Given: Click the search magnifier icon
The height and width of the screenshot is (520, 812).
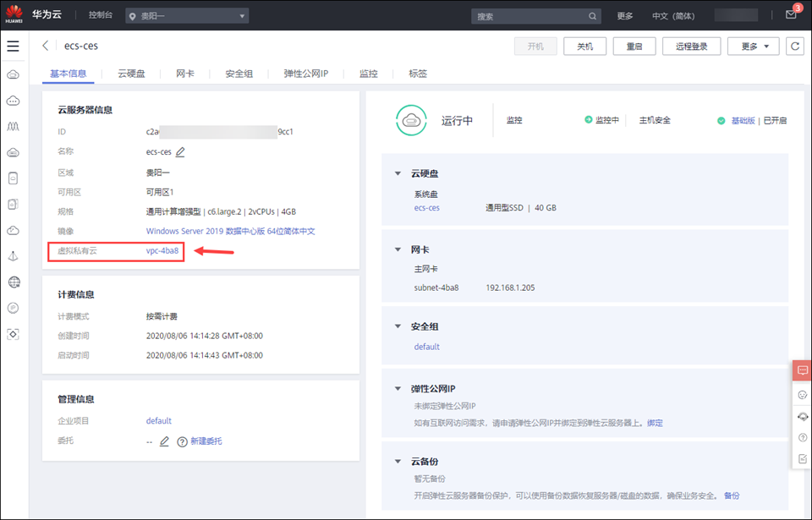Looking at the screenshot, I should [x=593, y=16].
